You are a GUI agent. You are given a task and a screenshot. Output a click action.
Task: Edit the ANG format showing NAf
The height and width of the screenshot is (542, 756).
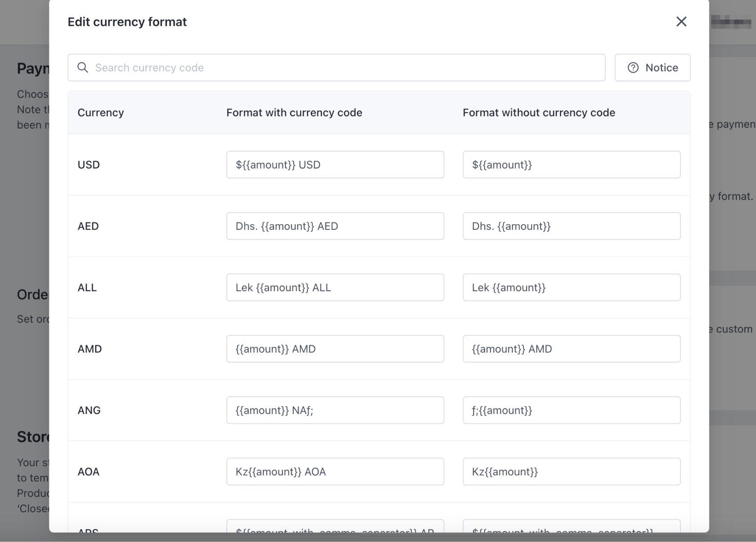(335, 410)
